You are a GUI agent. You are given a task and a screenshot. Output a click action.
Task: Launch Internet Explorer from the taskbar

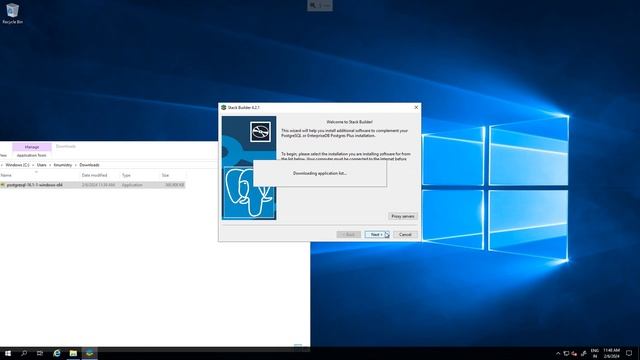[x=57, y=353]
